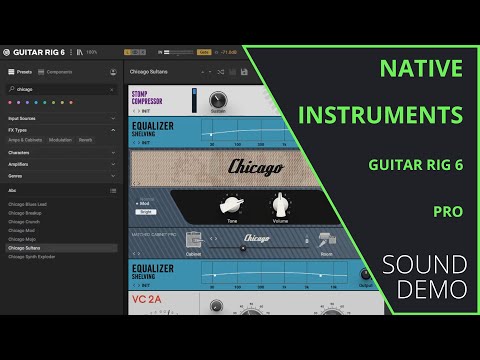Image resolution: width=480 pixels, height=360 pixels.
Task: Expand the Genres filter section
Action: (x=62, y=176)
